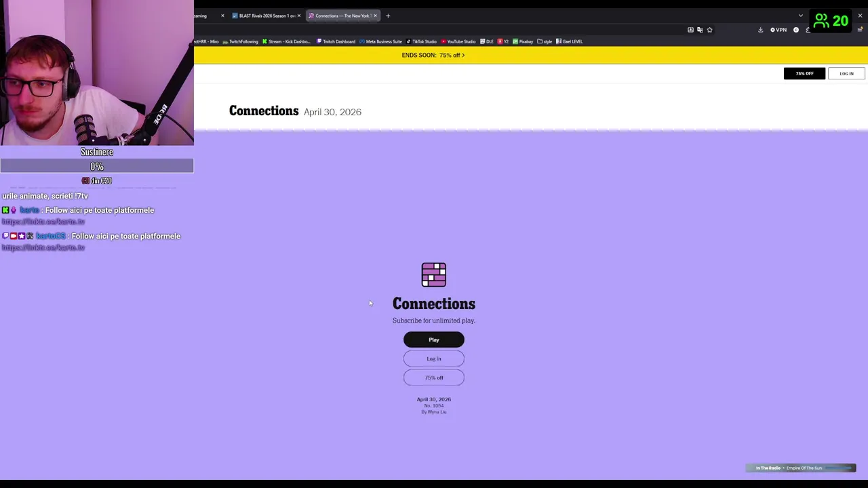
Task: Click the April 30, 2026 header date
Action: point(332,112)
